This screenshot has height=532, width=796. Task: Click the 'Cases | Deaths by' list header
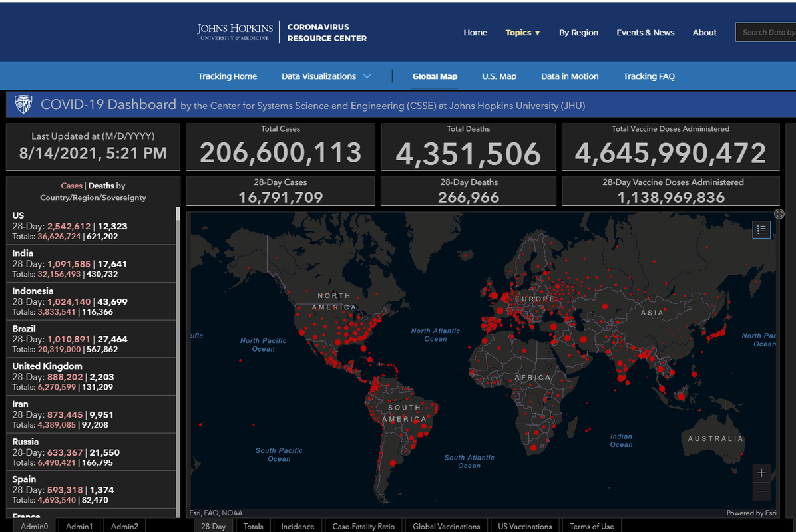(93, 186)
